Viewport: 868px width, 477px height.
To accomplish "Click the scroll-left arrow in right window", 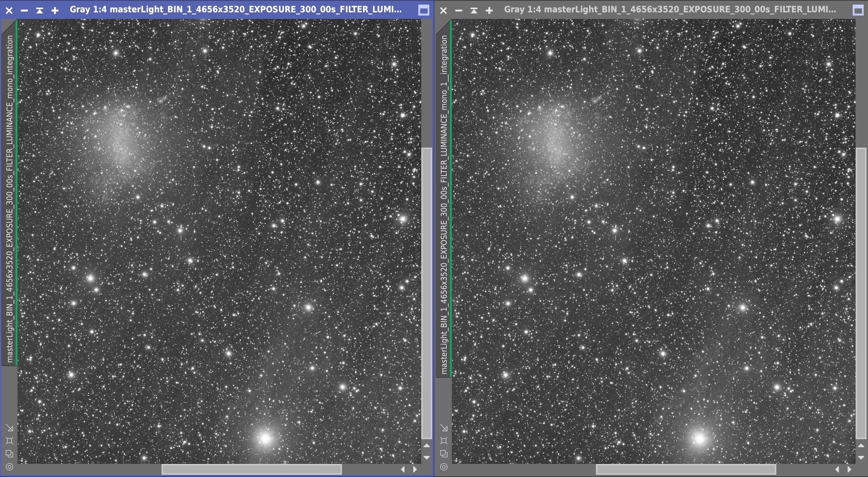I will pyautogui.click(x=837, y=469).
